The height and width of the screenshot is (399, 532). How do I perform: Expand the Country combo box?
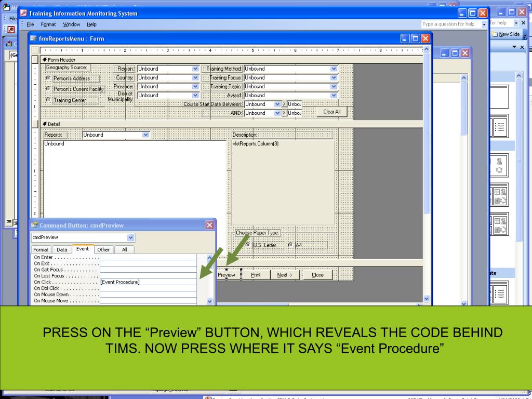pyautogui.click(x=195, y=78)
